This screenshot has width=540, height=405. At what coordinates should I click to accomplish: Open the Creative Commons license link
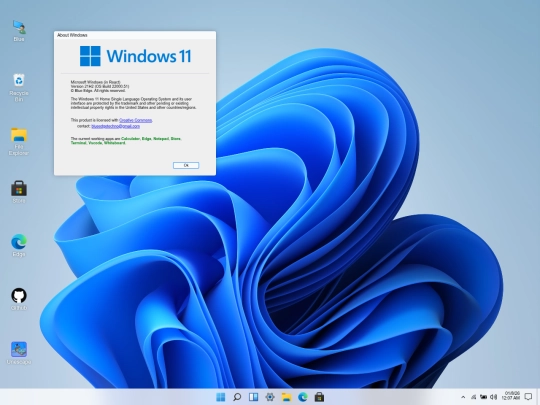(x=135, y=120)
